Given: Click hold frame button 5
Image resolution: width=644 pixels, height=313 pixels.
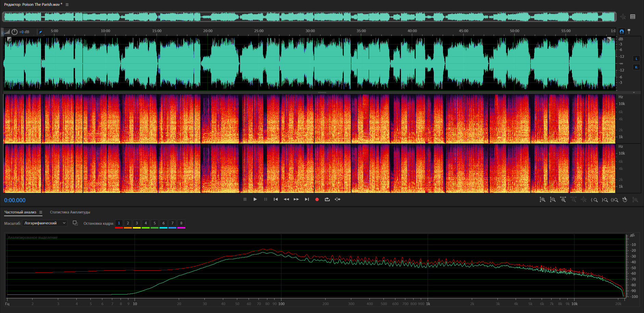Looking at the screenshot, I should 155,223.
